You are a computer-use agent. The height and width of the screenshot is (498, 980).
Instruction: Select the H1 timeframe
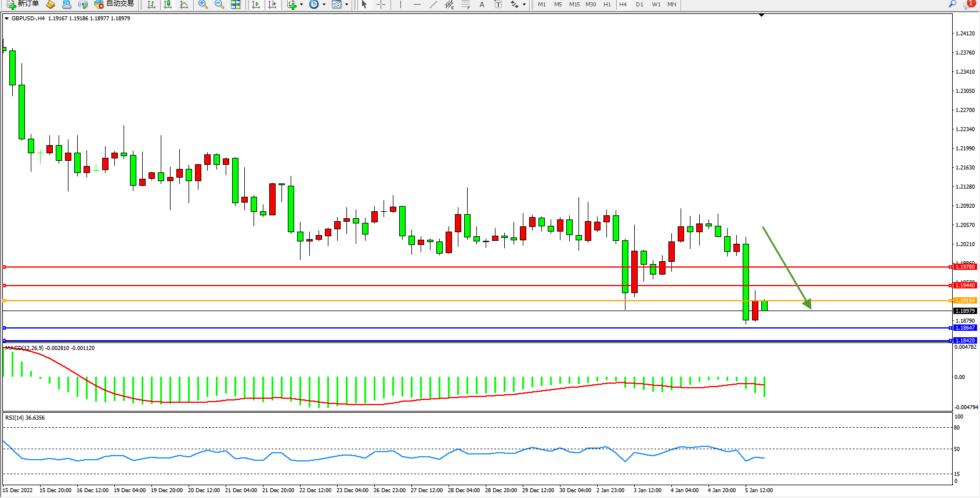pos(607,5)
